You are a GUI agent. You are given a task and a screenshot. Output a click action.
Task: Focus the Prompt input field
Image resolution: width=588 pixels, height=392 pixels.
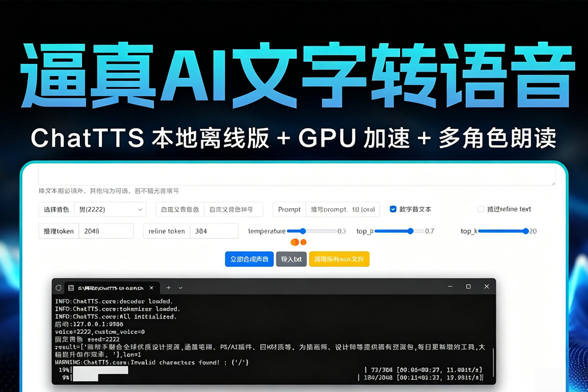tap(343, 209)
